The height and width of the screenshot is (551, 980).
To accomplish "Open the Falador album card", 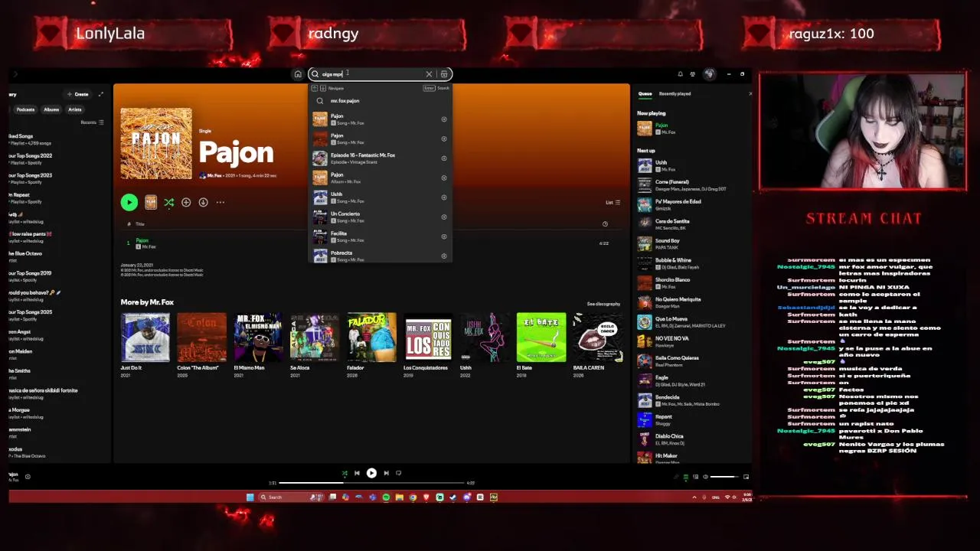I will pos(371,345).
